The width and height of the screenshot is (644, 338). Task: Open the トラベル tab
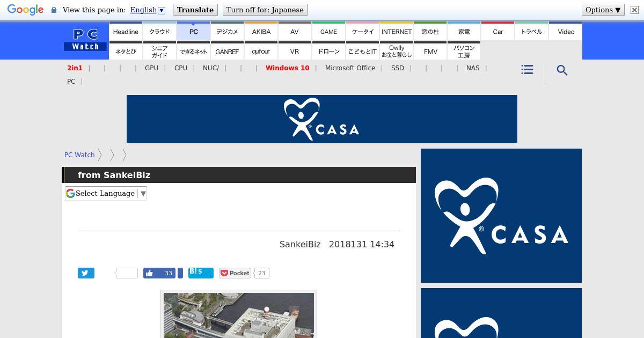click(x=531, y=31)
